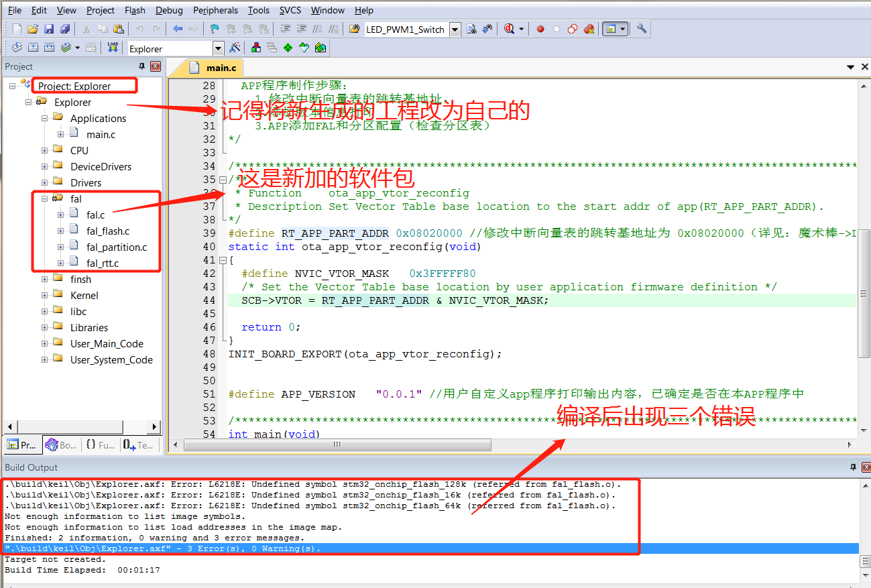Open Manage Run-Time Environment green diamond
871x588 pixels.
288,48
